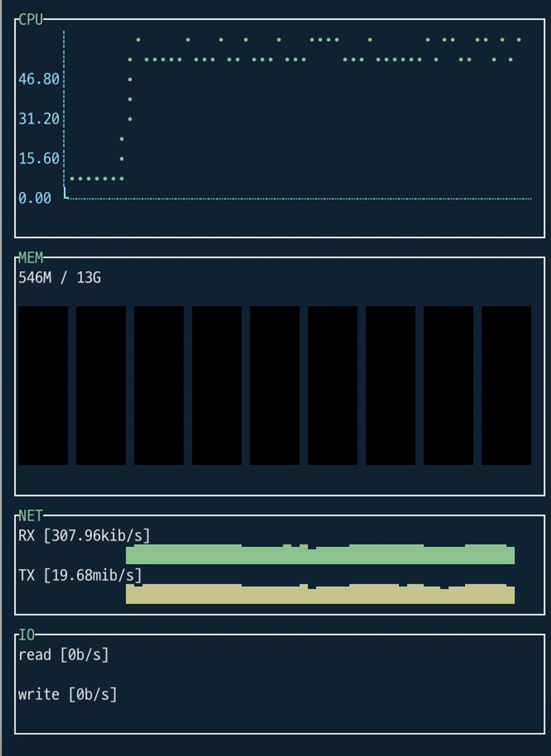
Task: Click the fifth memory bar in MEM panel
Action: tap(274, 385)
